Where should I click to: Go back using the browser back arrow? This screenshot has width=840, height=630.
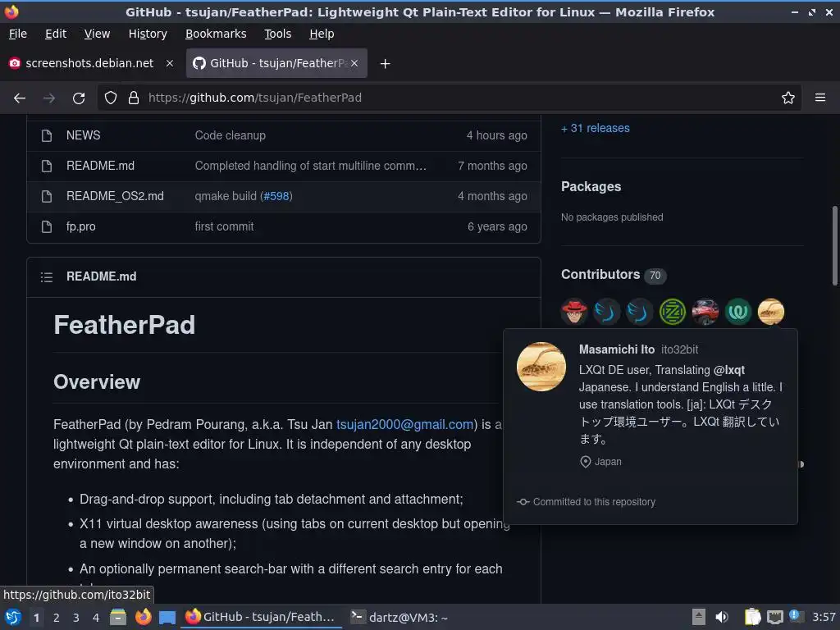(x=20, y=98)
